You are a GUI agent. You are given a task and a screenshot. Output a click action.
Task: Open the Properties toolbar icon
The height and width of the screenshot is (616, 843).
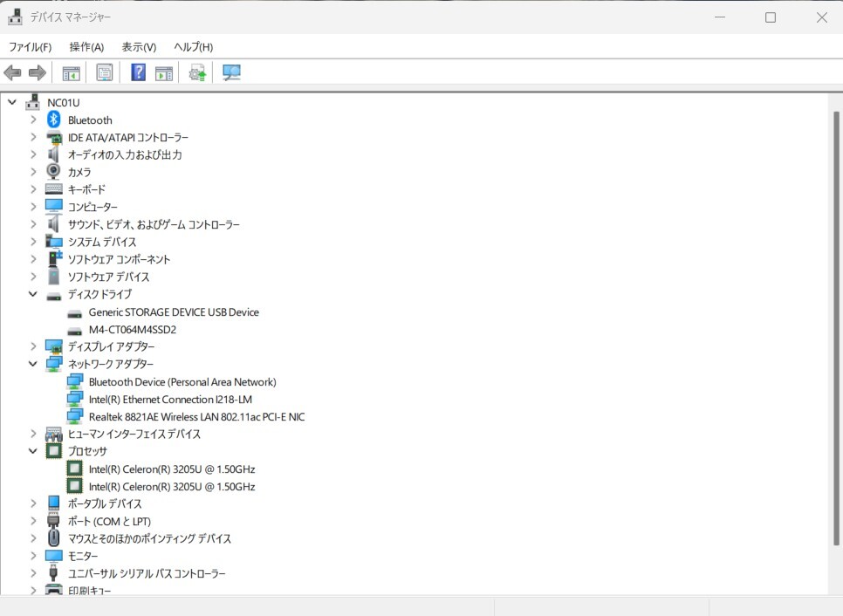105,72
